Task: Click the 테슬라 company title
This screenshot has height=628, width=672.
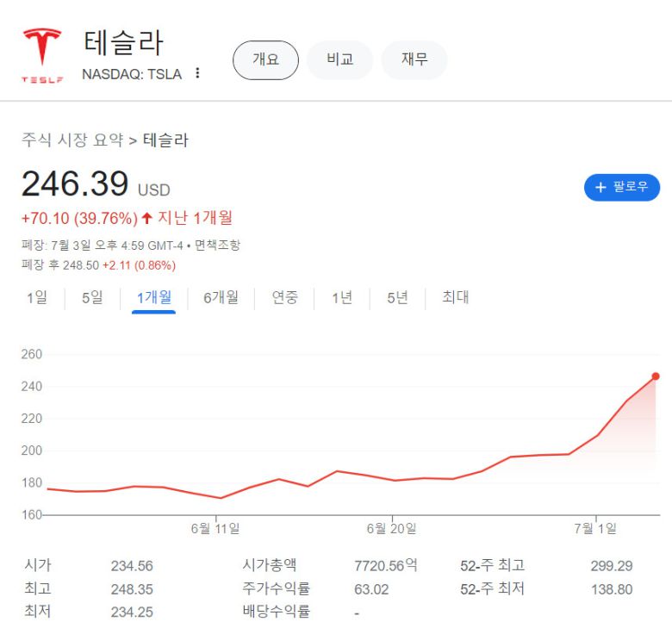Action: [x=123, y=43]
